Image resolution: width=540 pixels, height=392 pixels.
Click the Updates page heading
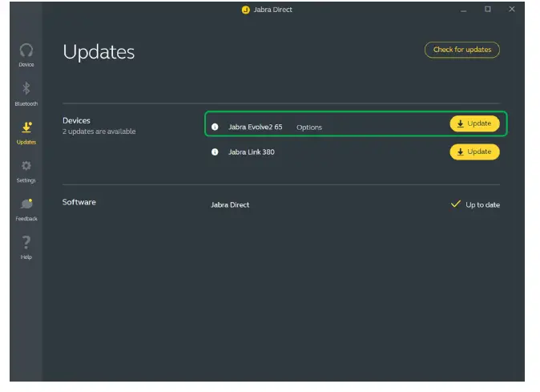click(99, 52)
